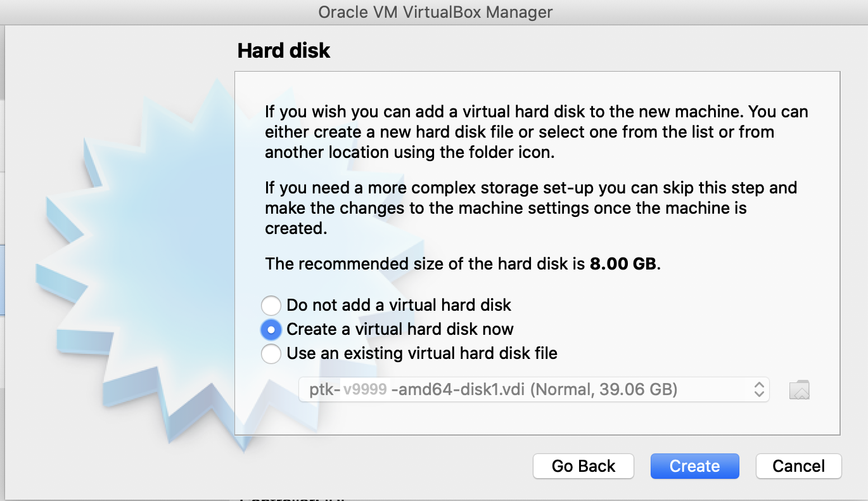Image resolution: width=868 pixels, height=501 pixels.
Task: Click the 'Do not add a virtual hard disk' label text
Action: tap(399, 305)
